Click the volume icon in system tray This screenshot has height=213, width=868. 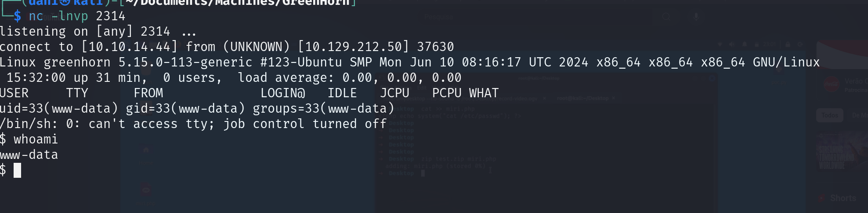[x=731, y=44]
